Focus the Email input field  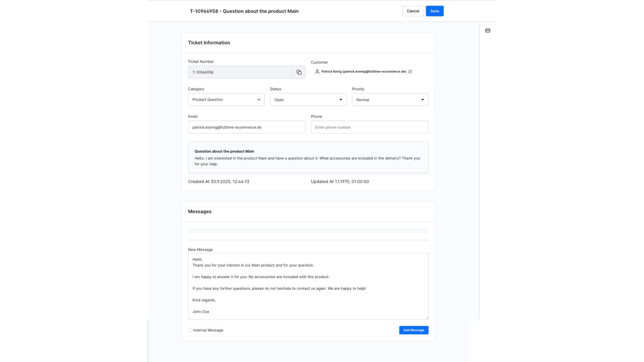pyautogui.click(x=247, y=127)
